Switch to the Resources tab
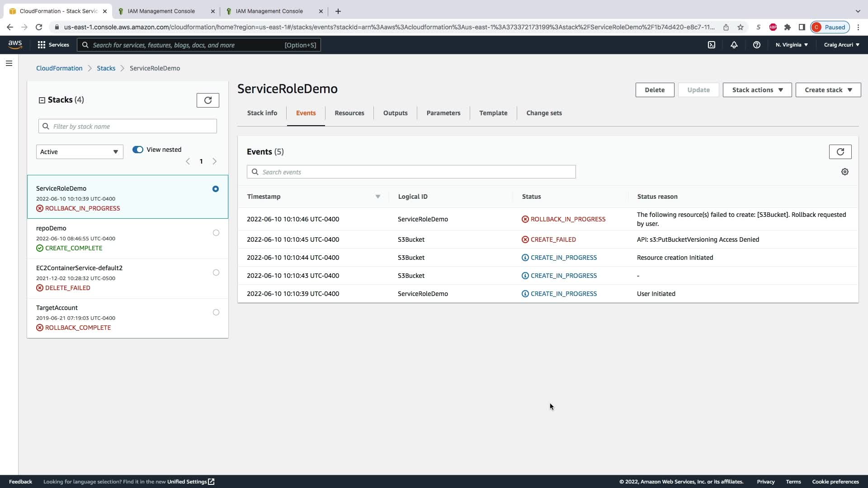 pyautogui.click(x=349, y=113)
